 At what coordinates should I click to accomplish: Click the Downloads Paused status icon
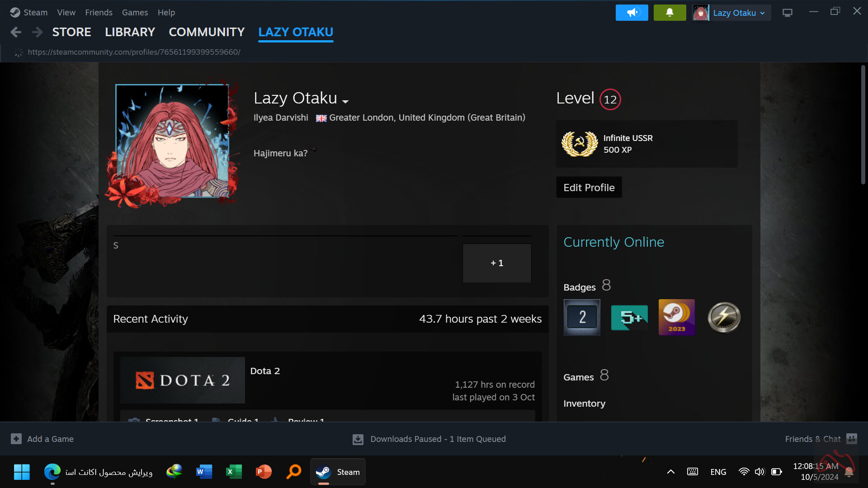pos(358,439)
